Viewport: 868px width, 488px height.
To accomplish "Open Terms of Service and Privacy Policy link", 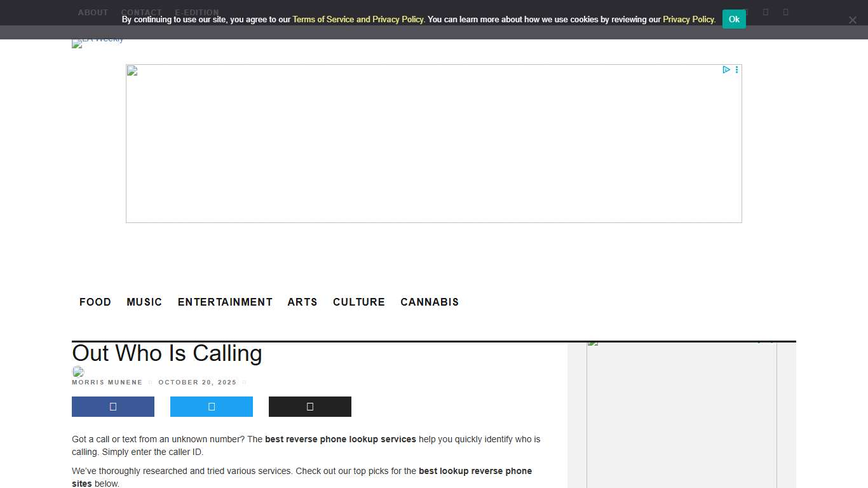I will [x=358, y=20].
